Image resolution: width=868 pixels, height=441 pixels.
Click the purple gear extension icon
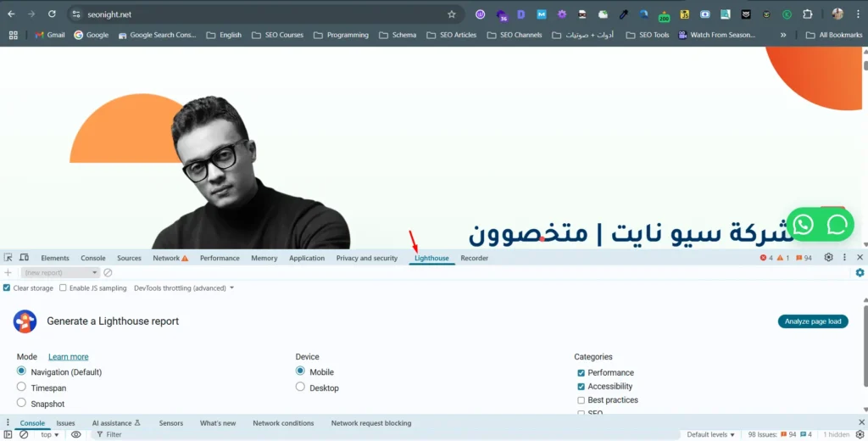pos(562,14)
